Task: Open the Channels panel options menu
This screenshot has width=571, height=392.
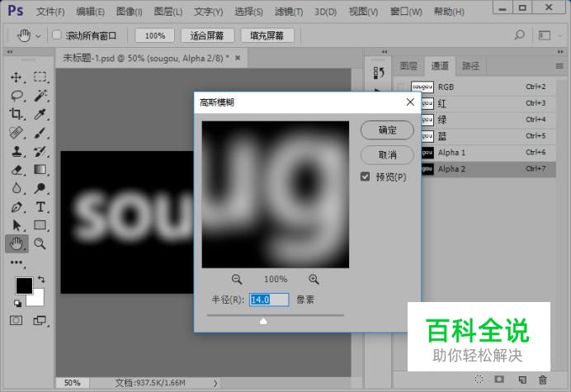Action: pos(559,66)
